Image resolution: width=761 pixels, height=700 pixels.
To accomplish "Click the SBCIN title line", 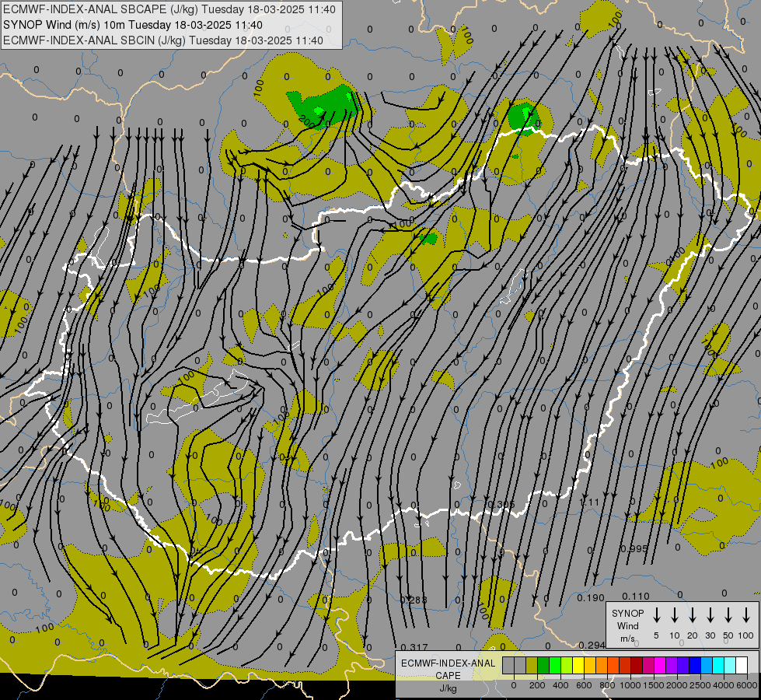I will click(163, 40).
